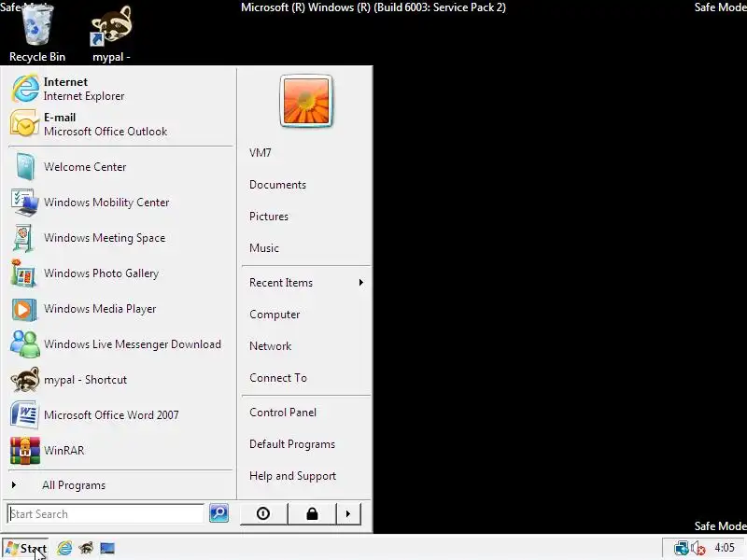This screenshot has height=560, width=747.
Task: Expand Recent Items submenu arrow
Action: pyautogui.click(x=361, y=283)
